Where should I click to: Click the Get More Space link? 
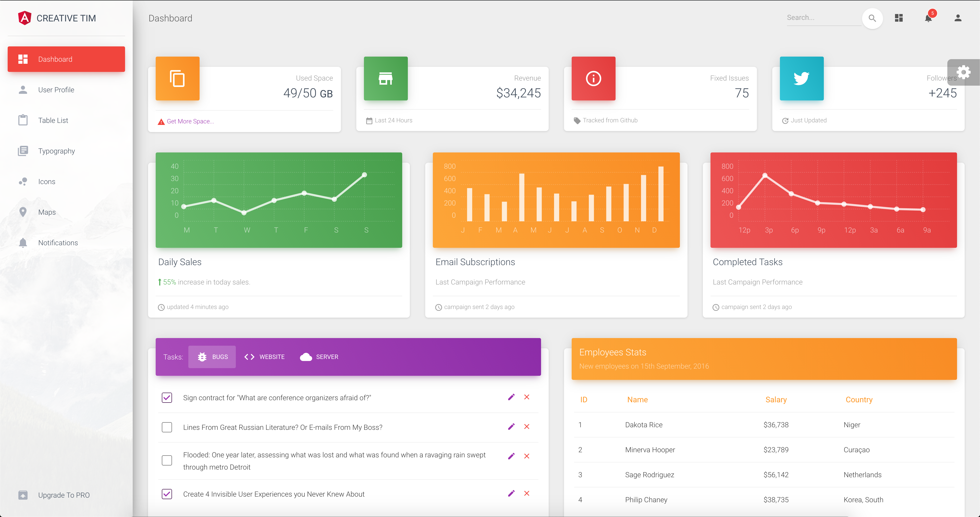190,121
